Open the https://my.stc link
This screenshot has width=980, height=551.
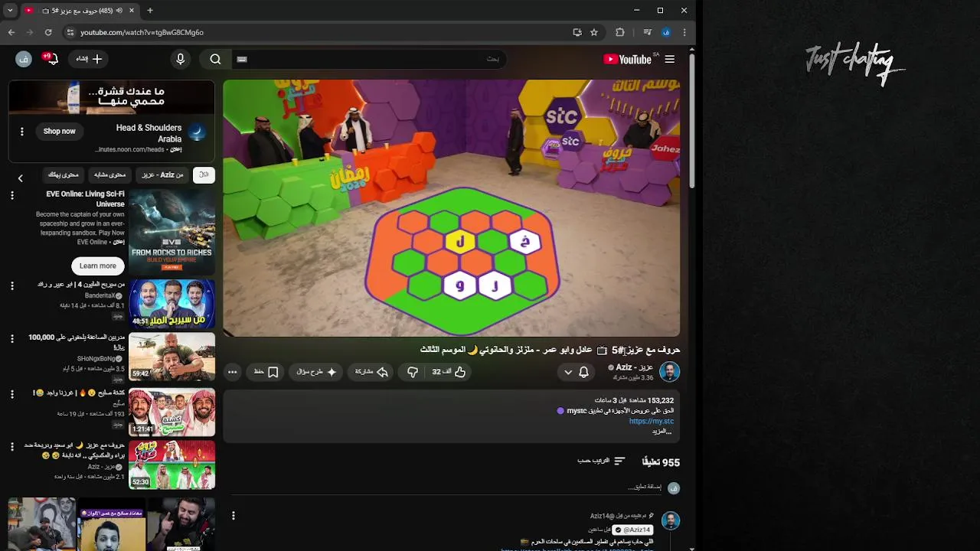[x=652, y=421]
